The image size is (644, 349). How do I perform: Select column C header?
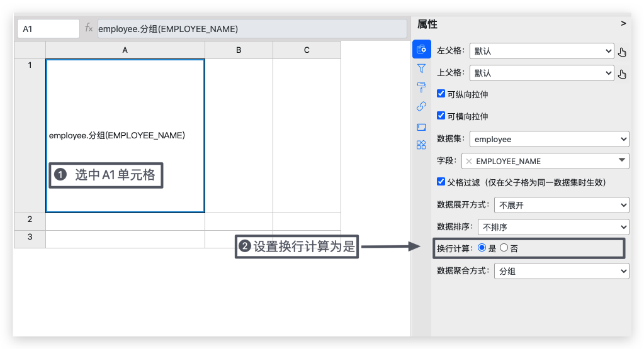307,50
